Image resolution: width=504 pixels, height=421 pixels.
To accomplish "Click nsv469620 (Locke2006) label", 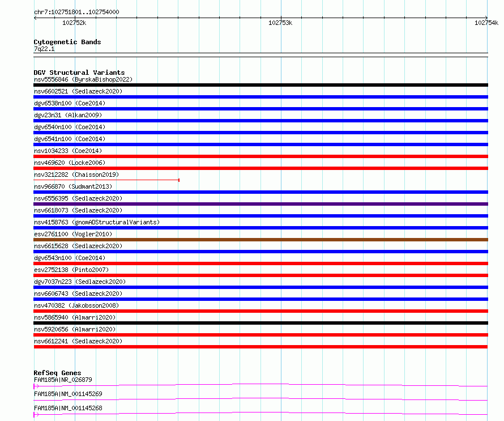I will (70, 163).
